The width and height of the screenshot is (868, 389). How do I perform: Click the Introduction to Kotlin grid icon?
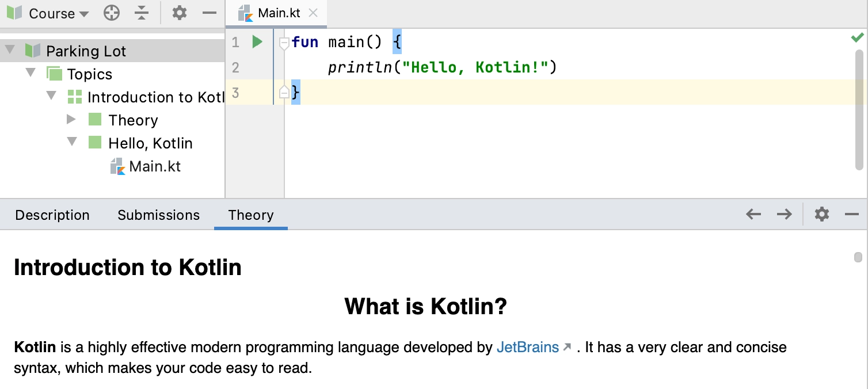(75, 97)
